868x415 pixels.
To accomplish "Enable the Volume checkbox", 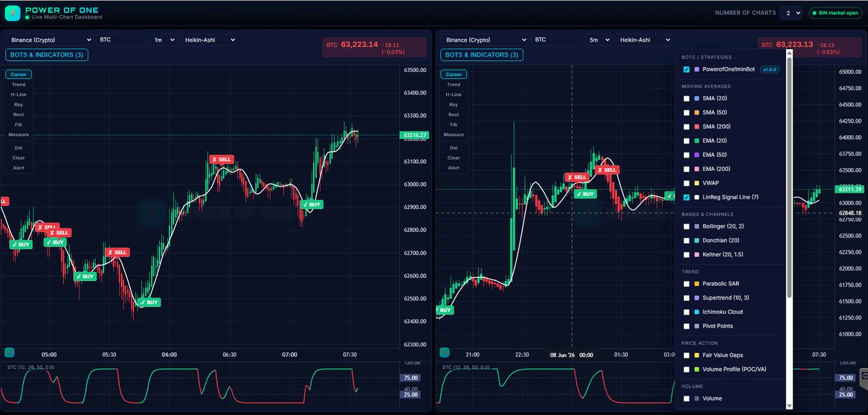I will [686, 398].
